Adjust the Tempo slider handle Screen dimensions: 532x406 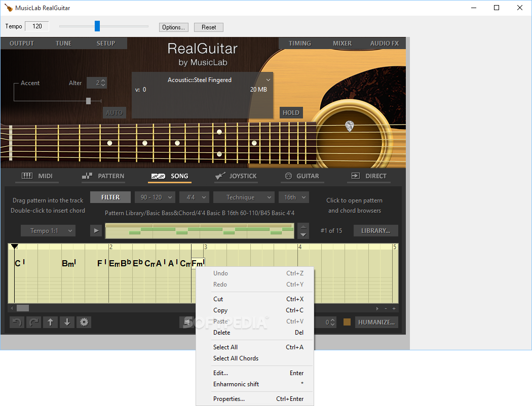pyautogui.click(x=97, y=26)
